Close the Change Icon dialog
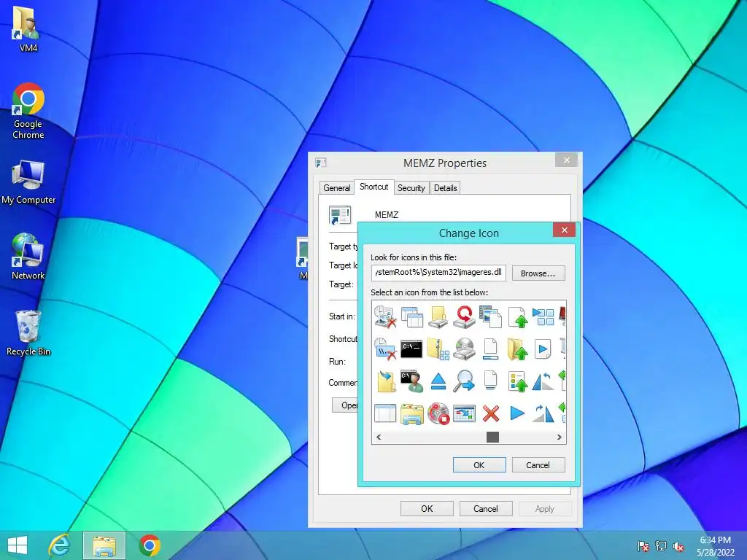Image resolution: width=747 pixels, height=560 pixels. (564, 230)
